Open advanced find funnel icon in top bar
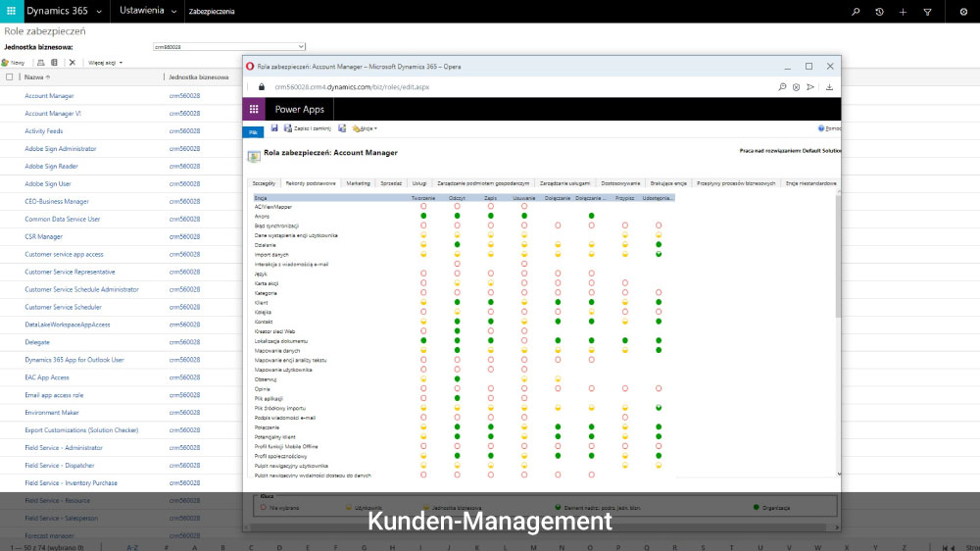This screenshot has height=551, width=980. click(x=927, y=11)
